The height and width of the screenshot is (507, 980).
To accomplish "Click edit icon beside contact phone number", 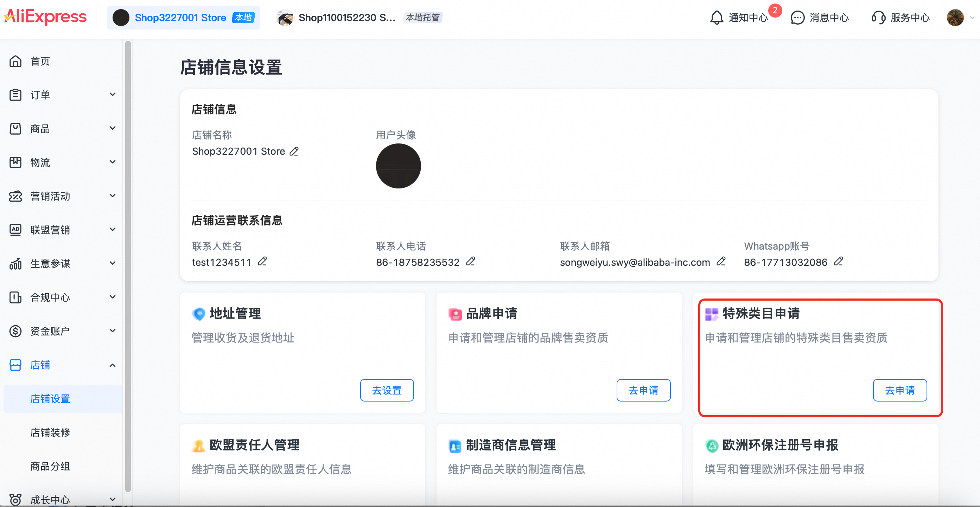I will coord(470,262).
